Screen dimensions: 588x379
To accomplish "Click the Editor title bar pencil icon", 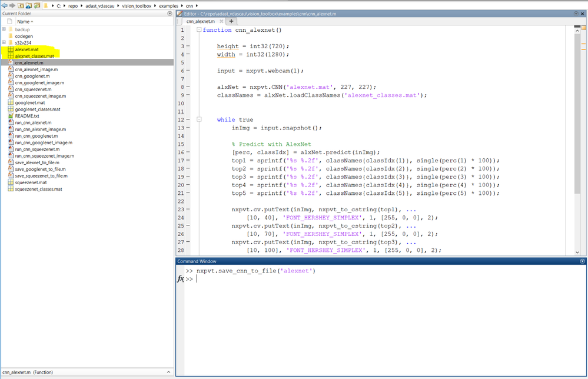I will pos(180,14).
